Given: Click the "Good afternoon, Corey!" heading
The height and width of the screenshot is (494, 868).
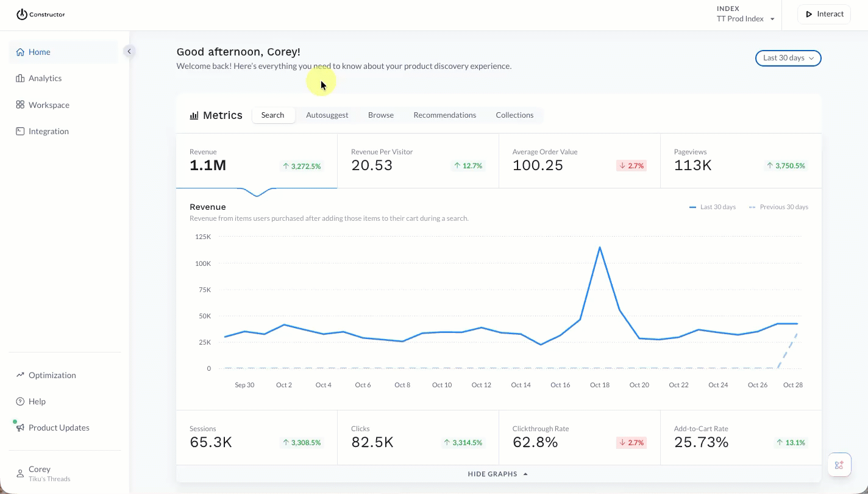Looking at the screenshot, I should pos(238,52).
